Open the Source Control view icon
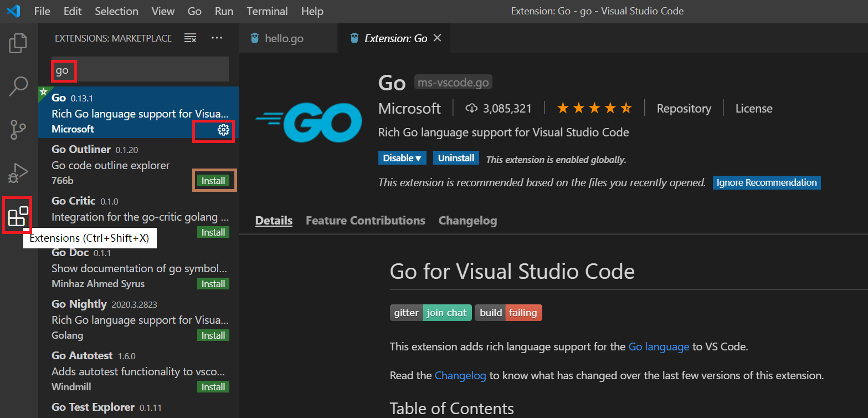 18,129
